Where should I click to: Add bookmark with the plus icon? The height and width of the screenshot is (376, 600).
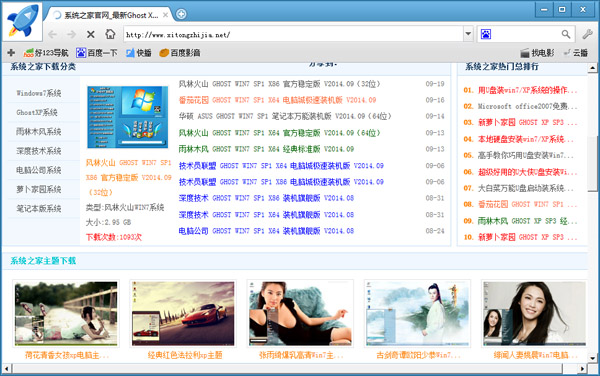(x=11, y=53)
